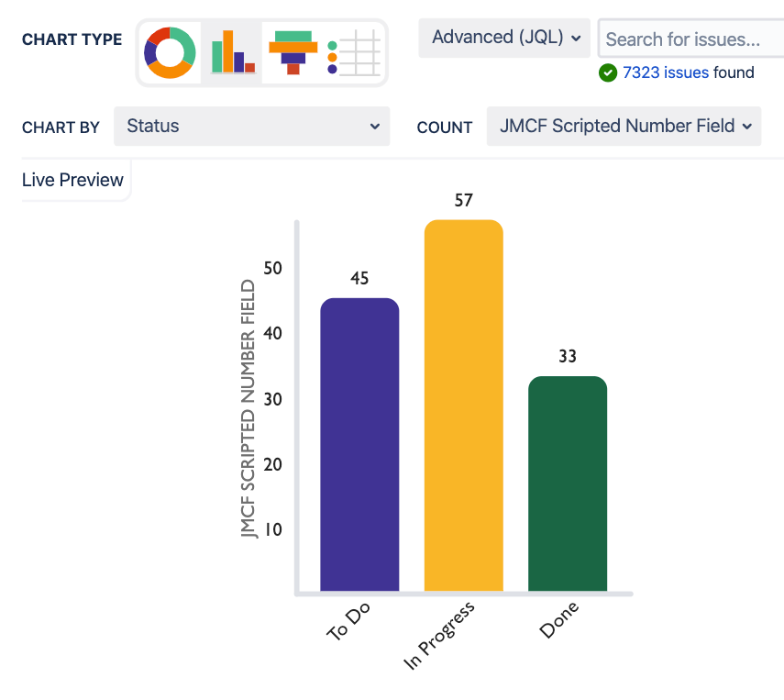Open the Advanced (JQL) dropdown

506,38
